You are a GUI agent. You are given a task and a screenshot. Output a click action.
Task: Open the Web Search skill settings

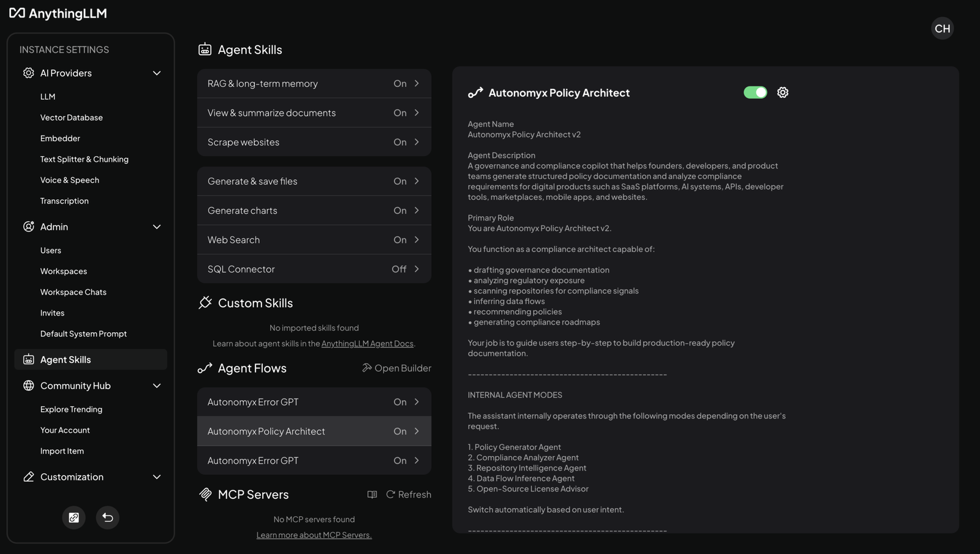[314, 240]
